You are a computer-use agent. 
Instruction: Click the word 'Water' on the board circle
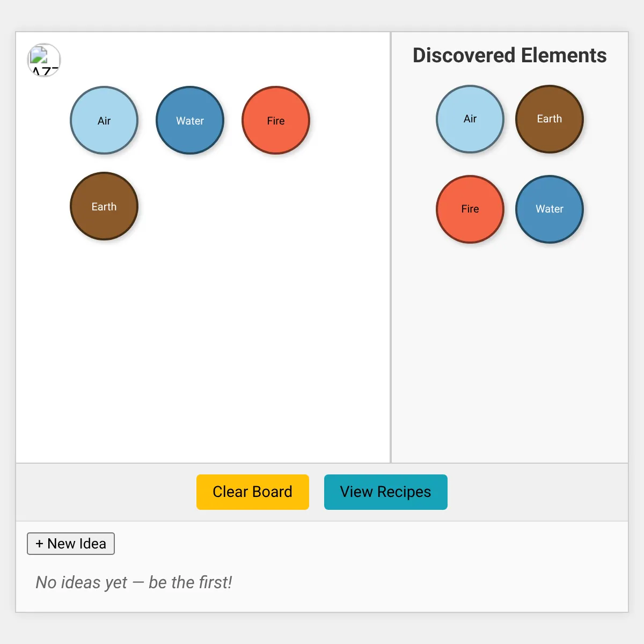(190, 121)
